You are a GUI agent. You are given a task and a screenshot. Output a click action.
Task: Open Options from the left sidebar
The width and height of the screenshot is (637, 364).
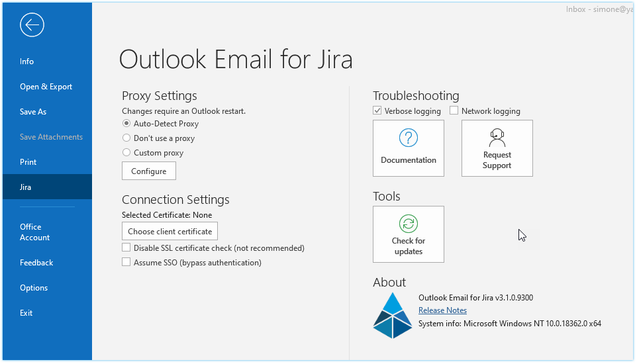coord(34,288)
